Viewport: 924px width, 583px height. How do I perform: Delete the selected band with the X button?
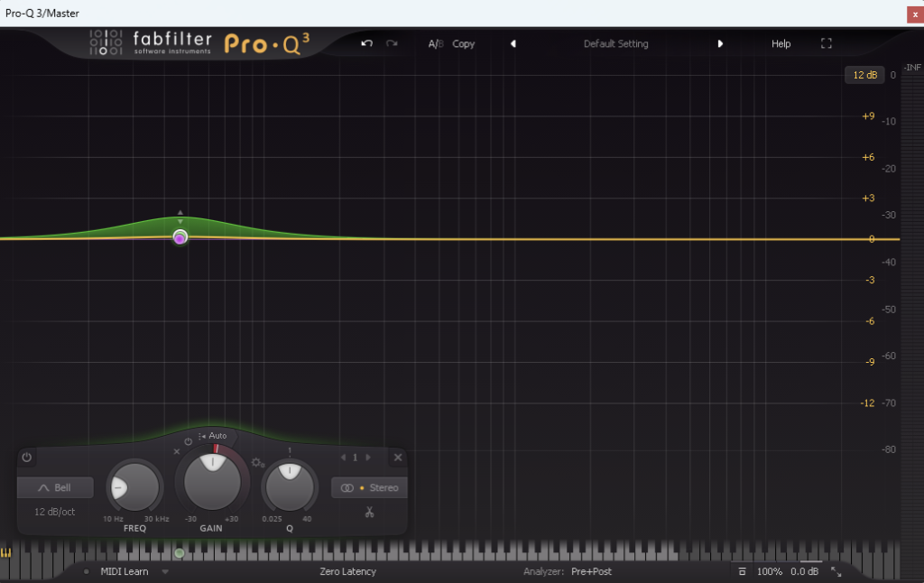(398, 458)
